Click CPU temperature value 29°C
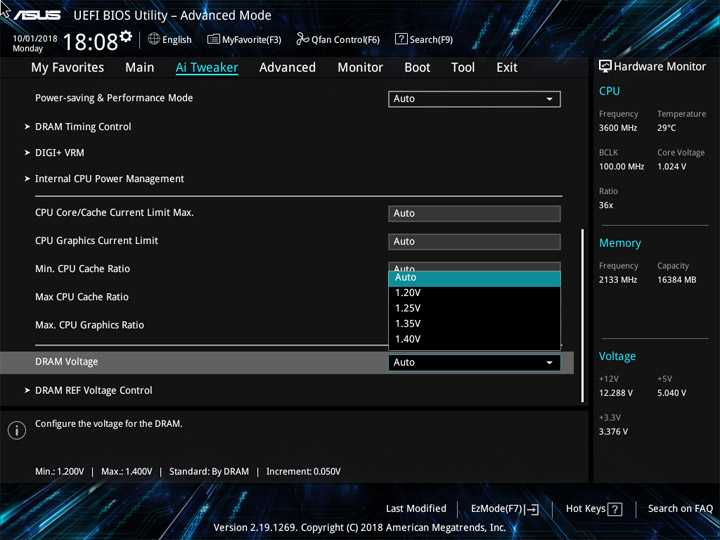720x540 pixels. click(667, 128)
